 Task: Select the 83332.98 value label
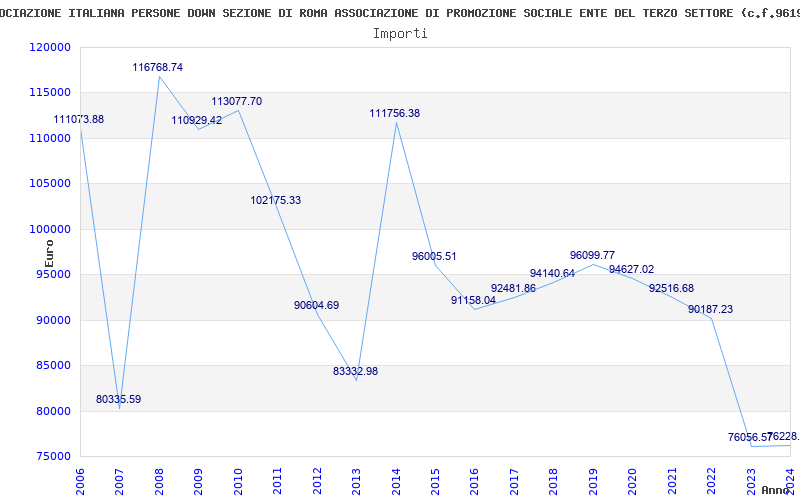pos(356,371)
